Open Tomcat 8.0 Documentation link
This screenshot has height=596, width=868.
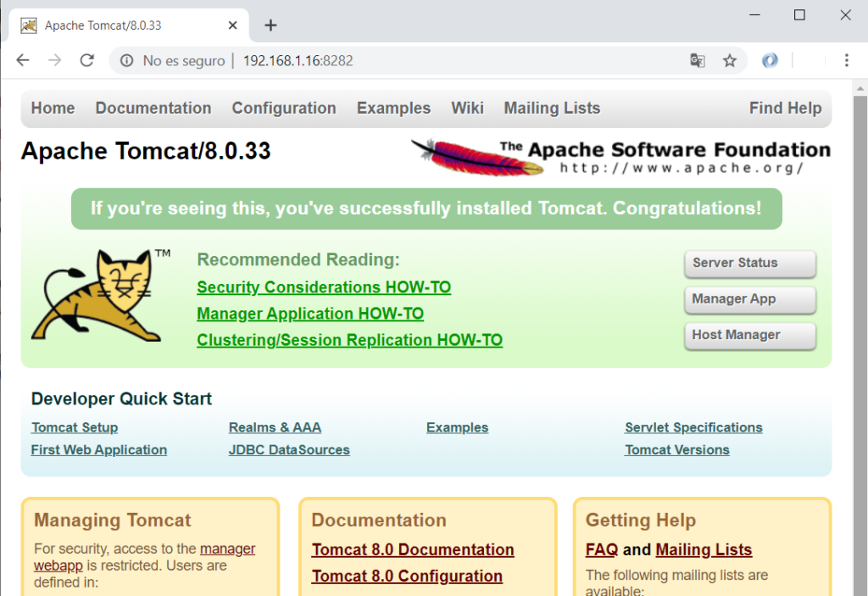click(x=413, y=549)
